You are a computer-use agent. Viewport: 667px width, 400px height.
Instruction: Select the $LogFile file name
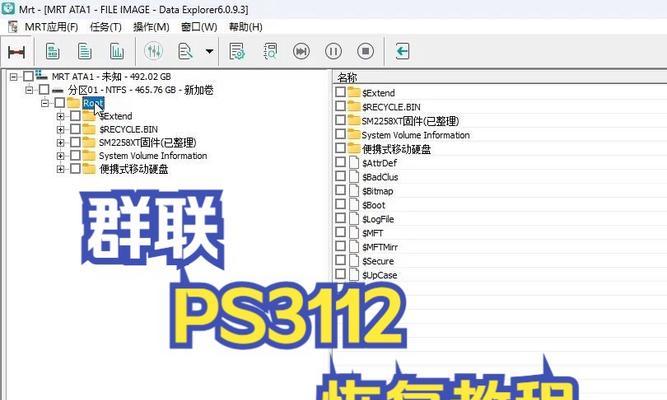point(378,219)
